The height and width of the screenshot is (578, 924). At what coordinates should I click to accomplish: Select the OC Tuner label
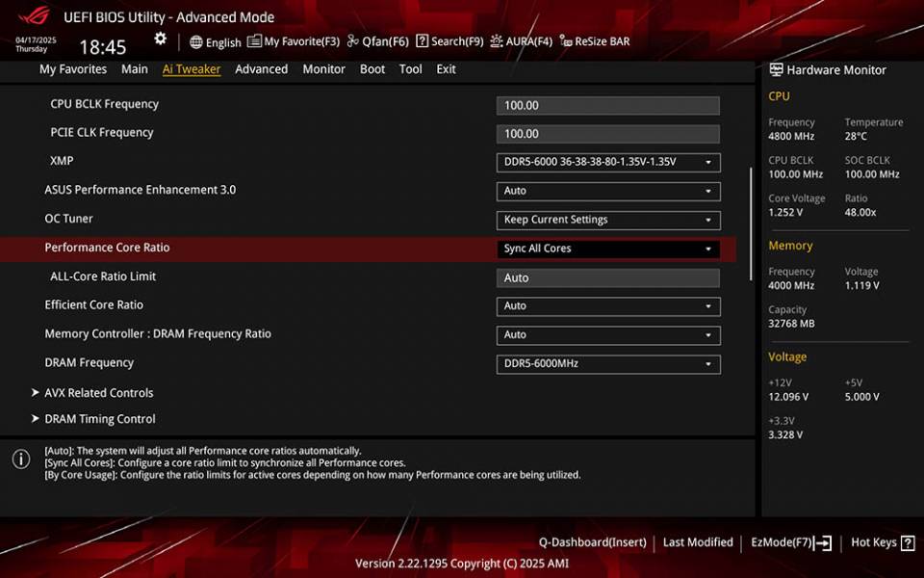(68, 219)
